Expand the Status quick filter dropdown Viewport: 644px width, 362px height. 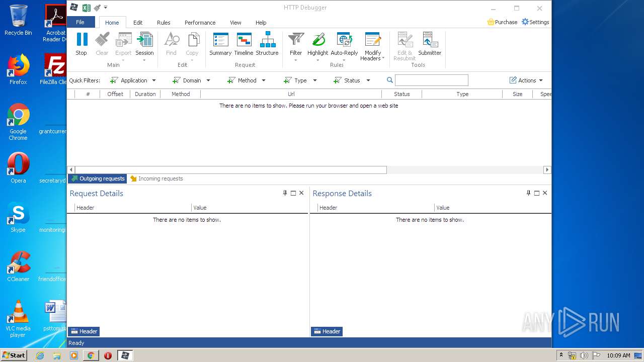coord(368,80)
